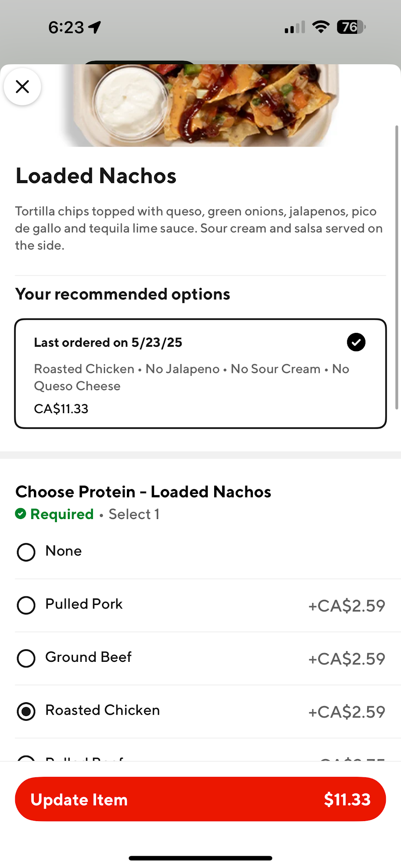This screenshot has width=401, height=868.
Task: Tap the Choose Protein - Loaded Nachos heading
Action: pos(143,492)
